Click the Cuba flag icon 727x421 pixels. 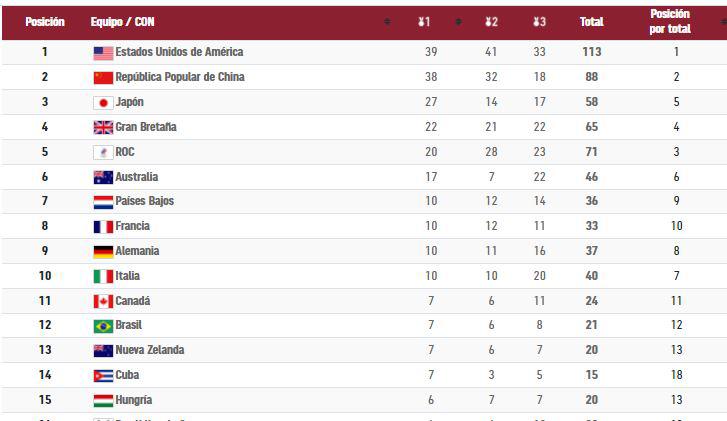103,376
